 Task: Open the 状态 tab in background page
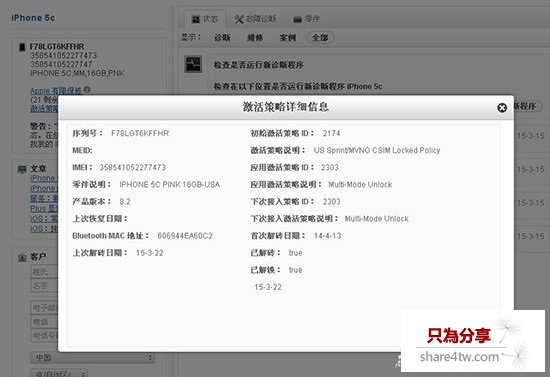pyautogui.click(x=205, y=19)
